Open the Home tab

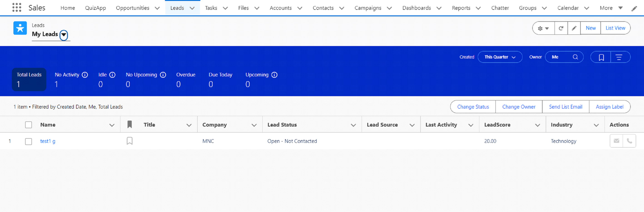(67, 8)
